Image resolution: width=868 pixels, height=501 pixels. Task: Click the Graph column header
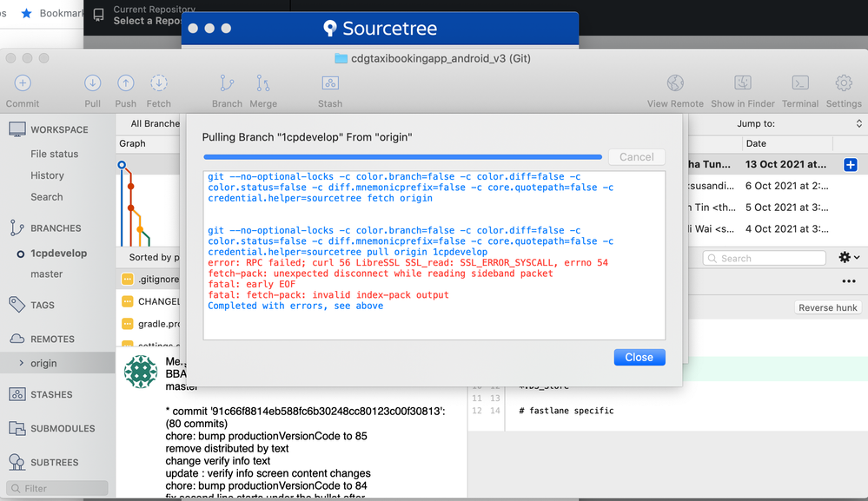point(132,143)
